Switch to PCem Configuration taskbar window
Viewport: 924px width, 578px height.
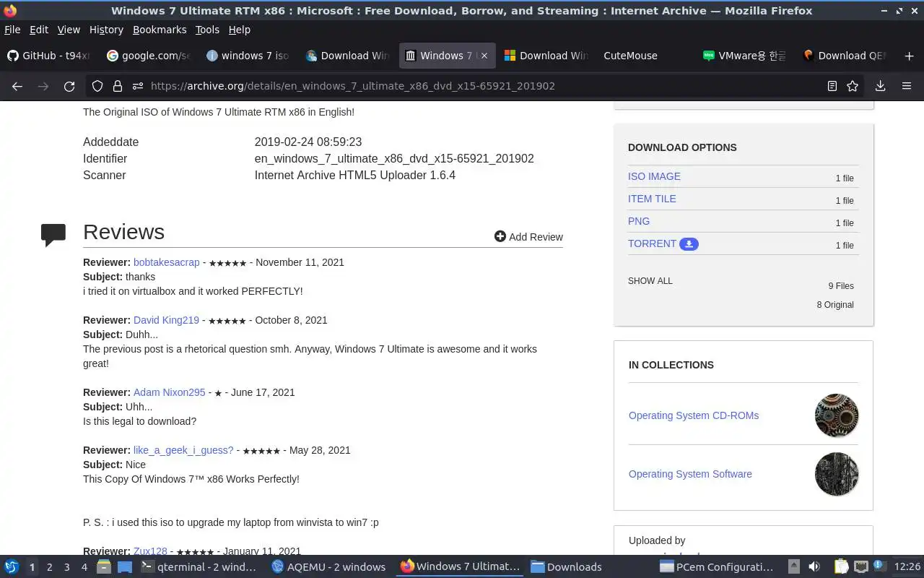coord(717,567)
